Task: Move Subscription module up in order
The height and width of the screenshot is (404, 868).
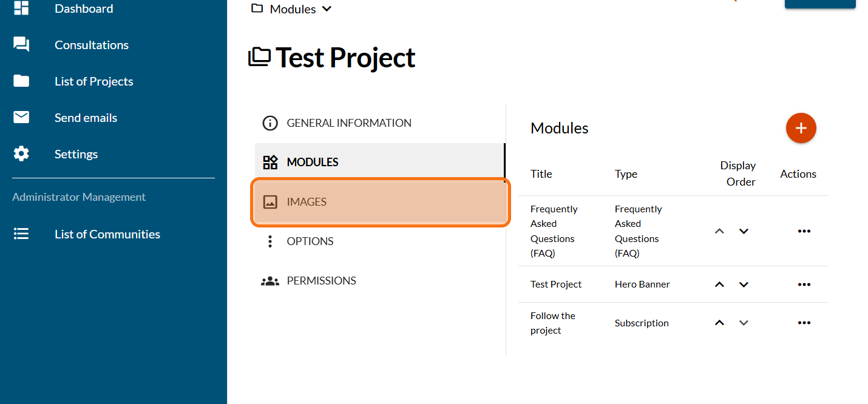Action: click(720, 323)
